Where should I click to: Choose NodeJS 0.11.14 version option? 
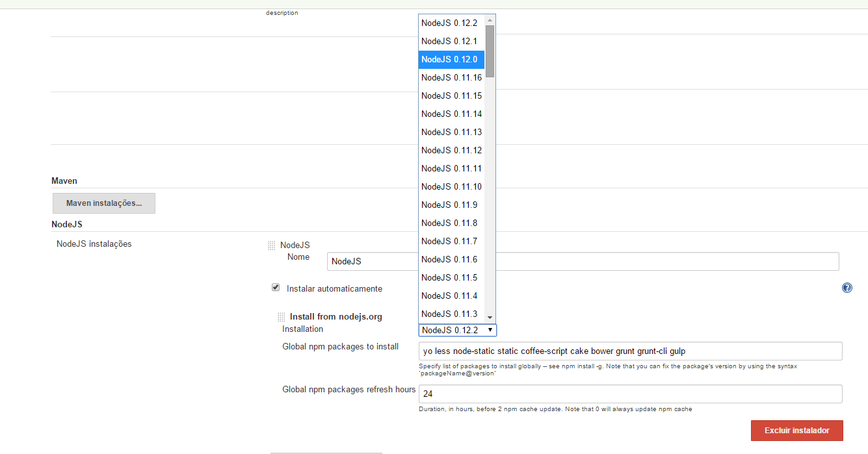click(x=451, y=114)
